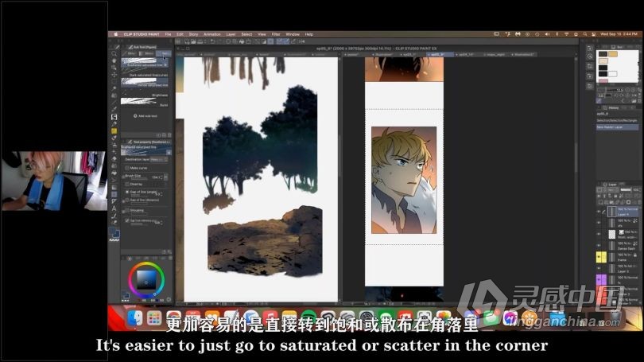Viewport: 644px width, 362px height.
Task: Expand Grouping extra settings
Action: pyautogui.click(x=122, y=211)
